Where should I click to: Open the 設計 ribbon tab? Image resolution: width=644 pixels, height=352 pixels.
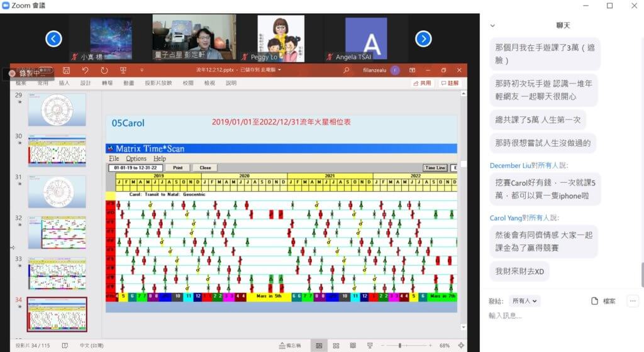tap(86, 83)
